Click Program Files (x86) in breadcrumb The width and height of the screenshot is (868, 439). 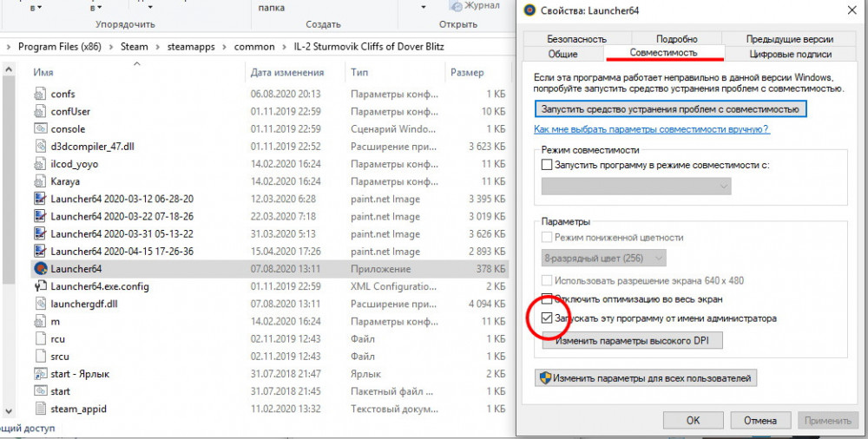click(x=60, y=47)
